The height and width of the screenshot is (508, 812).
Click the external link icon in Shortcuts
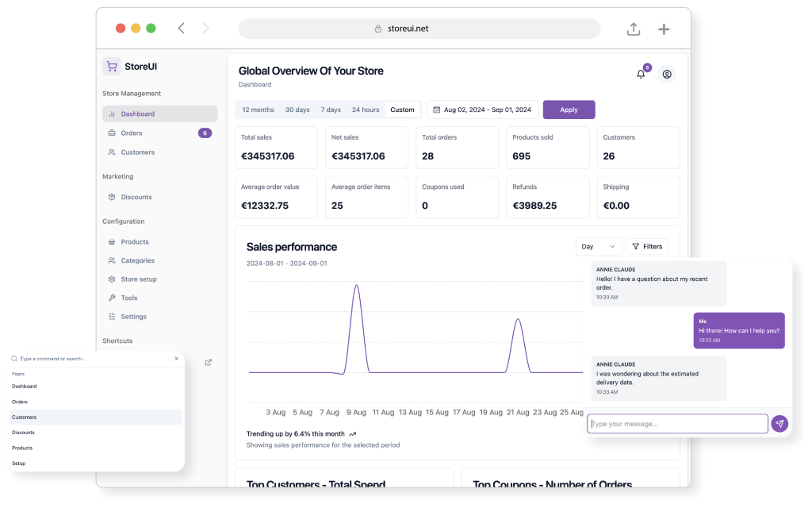[x=208, y=363]
